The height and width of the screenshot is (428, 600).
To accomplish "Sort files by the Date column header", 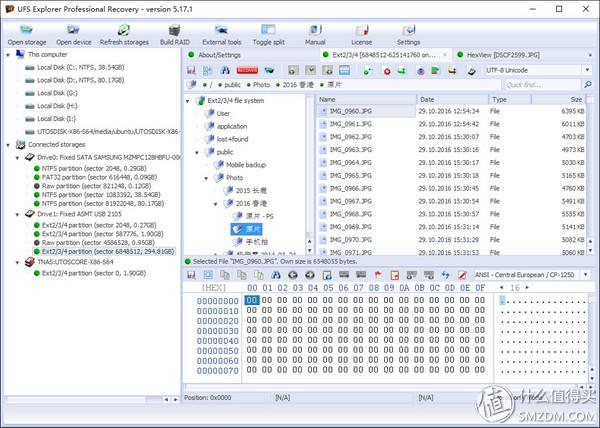I will click(x=452, y=99).
